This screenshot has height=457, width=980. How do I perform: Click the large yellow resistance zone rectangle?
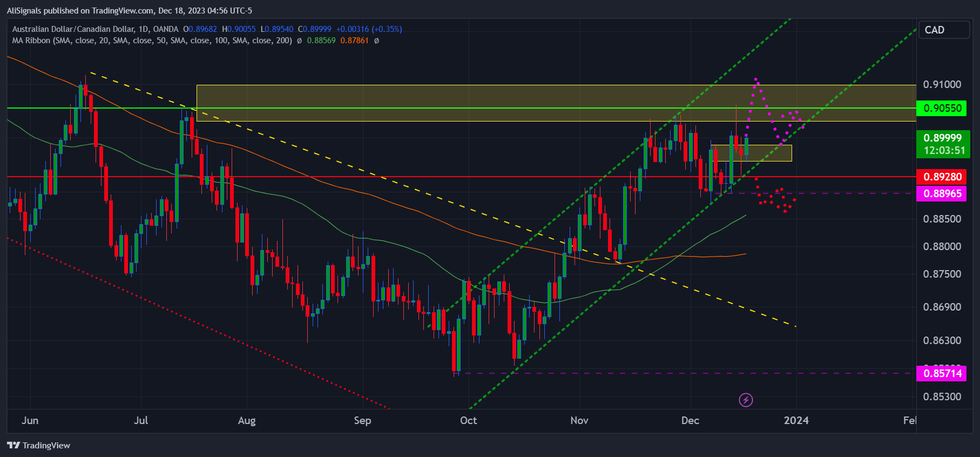click(556, 103)
